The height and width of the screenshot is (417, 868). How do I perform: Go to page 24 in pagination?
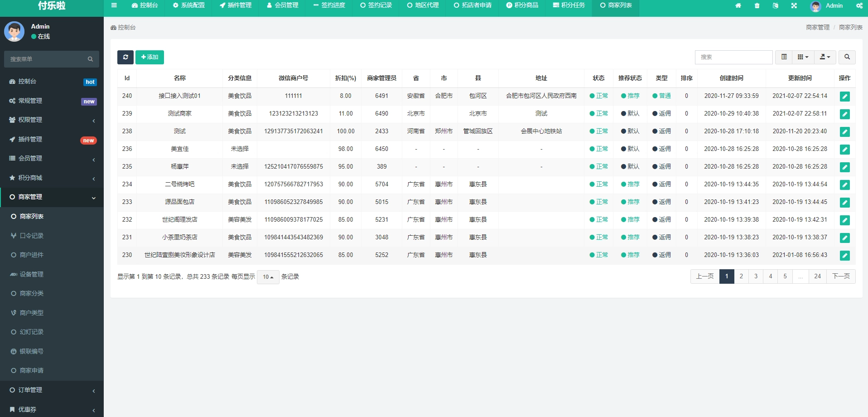pyautogui.click(x=818, y=276)
